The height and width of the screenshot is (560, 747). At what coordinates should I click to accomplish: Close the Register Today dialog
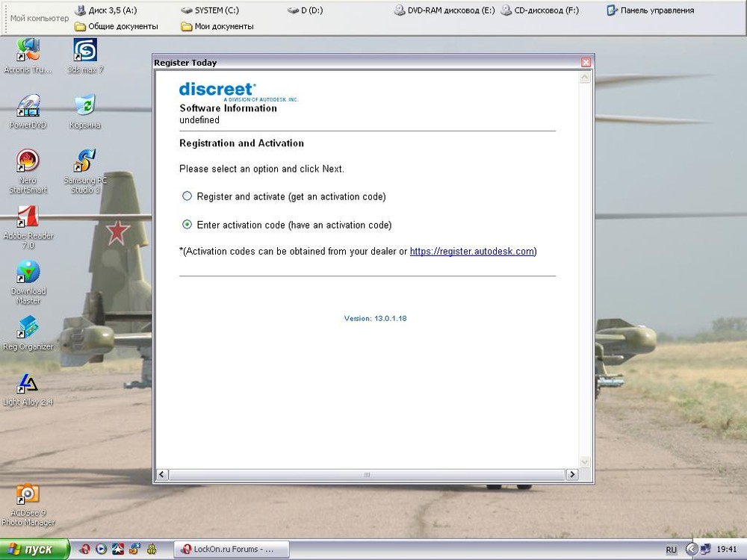click(x=586, y=63)
